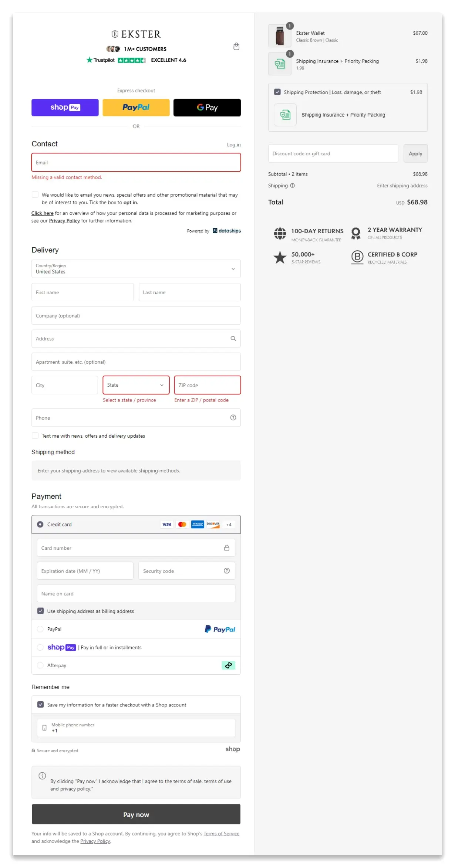Focus the Company (optional) field
The height and width of the screenshot is (868, 455).
click(x=136, y=315)
